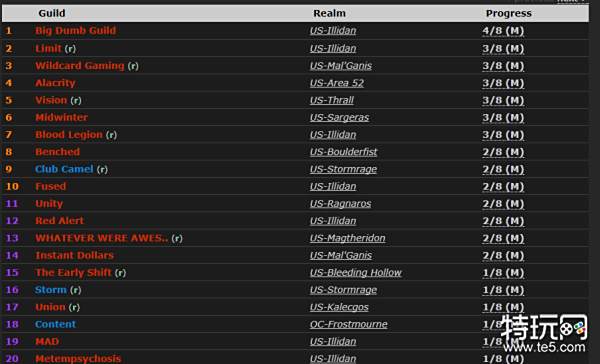
Task: Sort by the Guild column header
Action: click(52, 13)
